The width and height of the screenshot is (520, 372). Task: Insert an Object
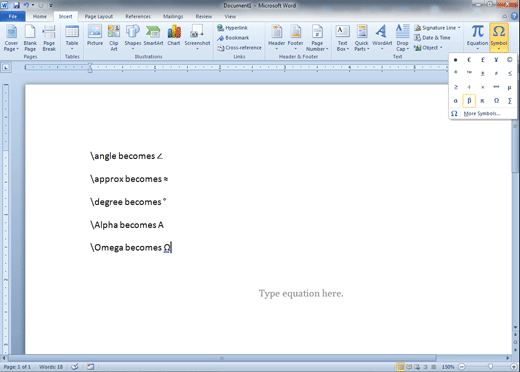(428, 48)
